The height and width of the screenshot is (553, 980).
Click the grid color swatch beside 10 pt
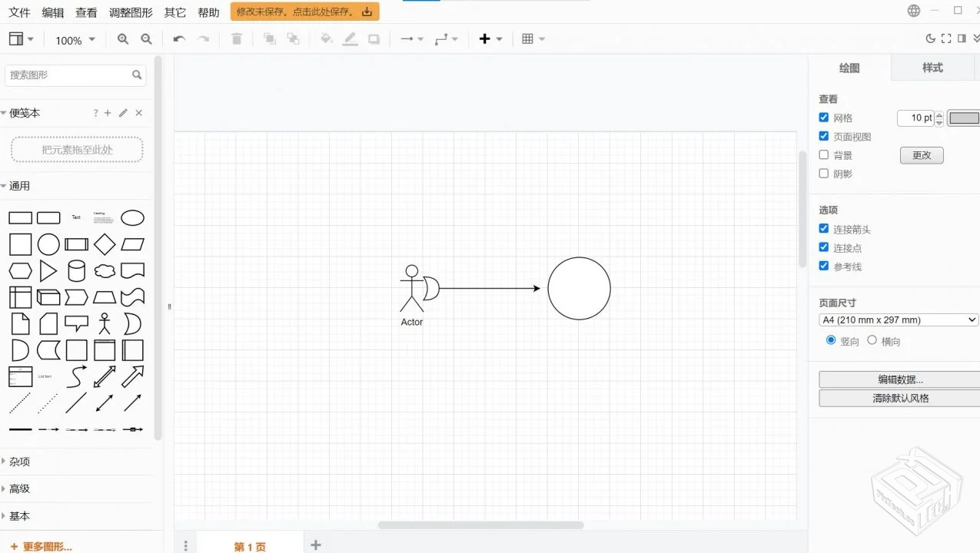[x=963, y=118]
